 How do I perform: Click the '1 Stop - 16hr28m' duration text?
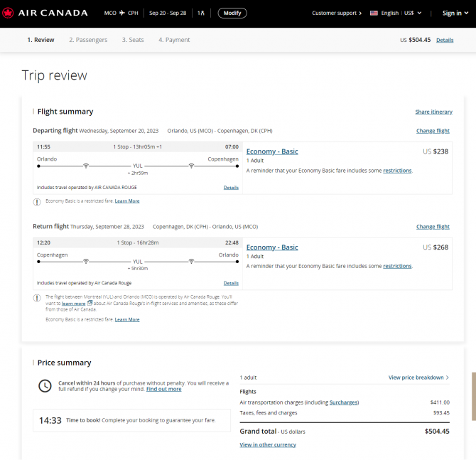pyautogui.click(x=138, y=242)
